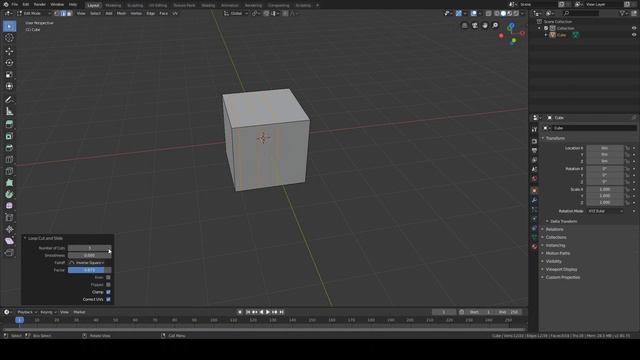Switch to the Layout workspace tab

[93, 5]
